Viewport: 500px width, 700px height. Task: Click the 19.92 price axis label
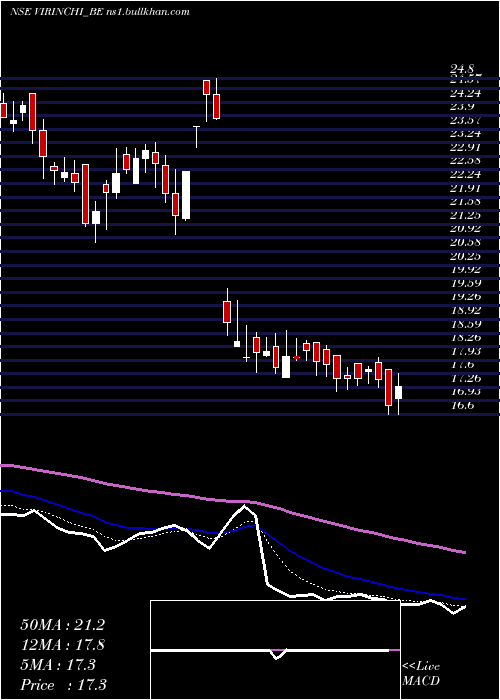(x=465, y=270)
